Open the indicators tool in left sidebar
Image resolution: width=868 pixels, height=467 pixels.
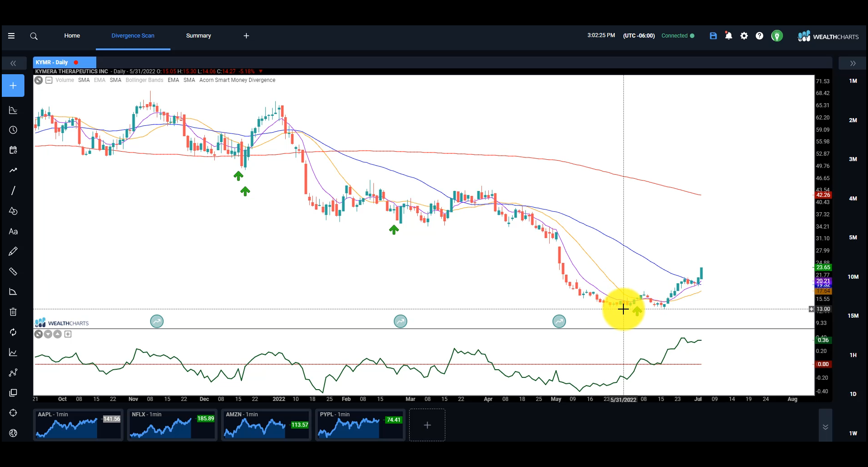click(x=13, y=110)
